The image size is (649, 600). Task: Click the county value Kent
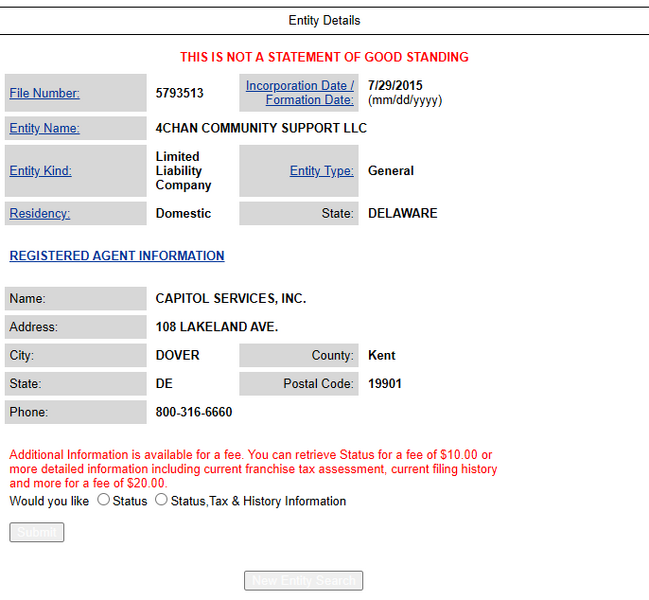(x=382, y=355)
